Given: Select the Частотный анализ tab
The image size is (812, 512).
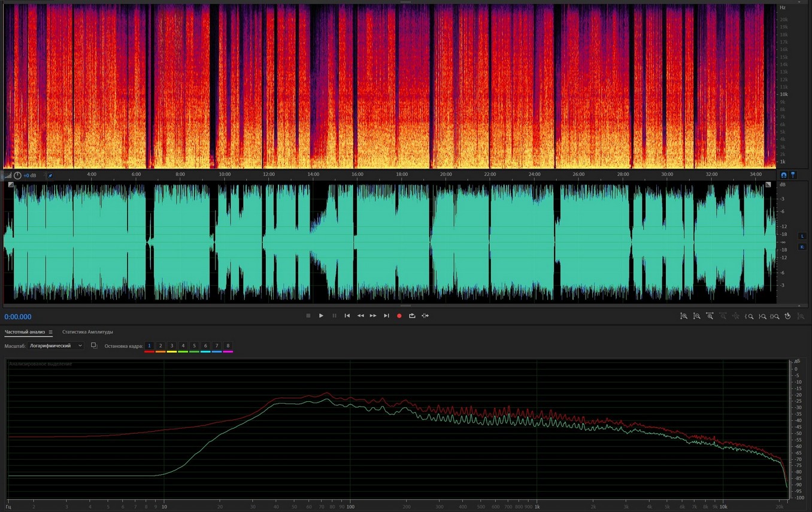Looking at the screenshot, I should pyautogui.click(x=25, y=332).
